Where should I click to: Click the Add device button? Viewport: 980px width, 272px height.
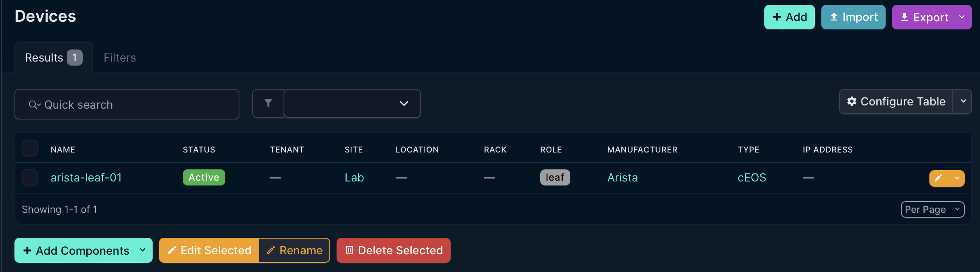point(789,17)
